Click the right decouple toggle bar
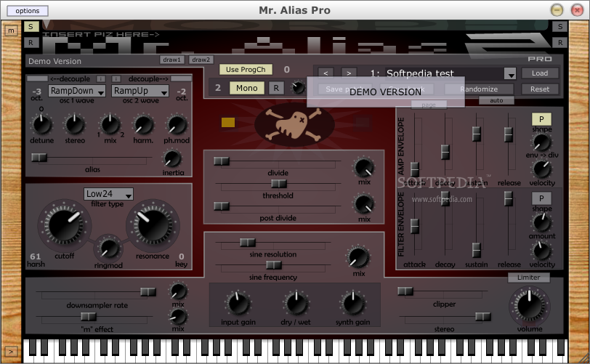 tap(181, 78)
